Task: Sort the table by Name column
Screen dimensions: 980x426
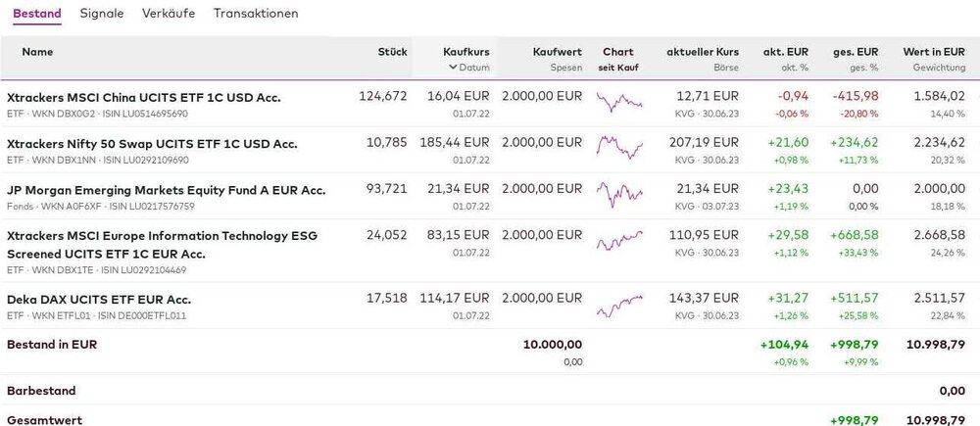Action: (x=37, y=52)
